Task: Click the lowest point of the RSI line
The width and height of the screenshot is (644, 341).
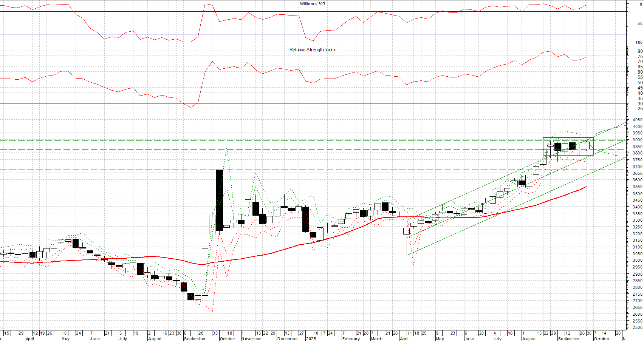Action: pyautogui.click(x=190, y=107)
